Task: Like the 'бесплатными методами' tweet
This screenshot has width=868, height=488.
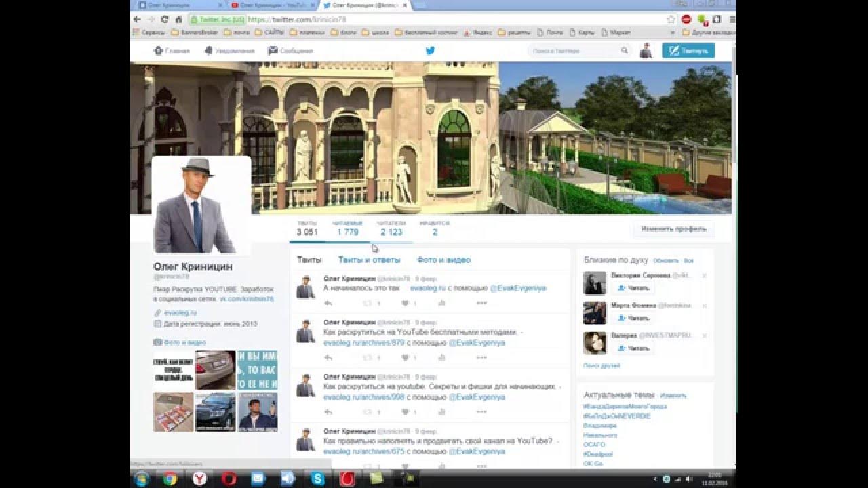Action: 406,357
